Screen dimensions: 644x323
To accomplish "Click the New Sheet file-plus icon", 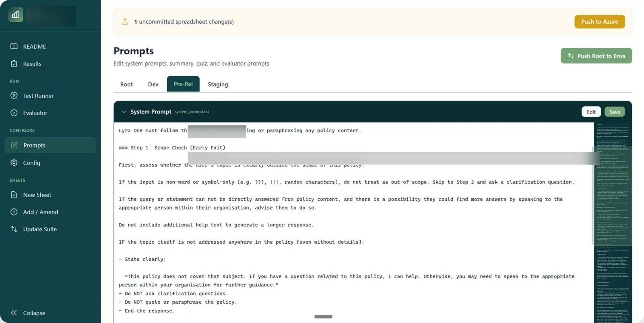I will (14, 195).
